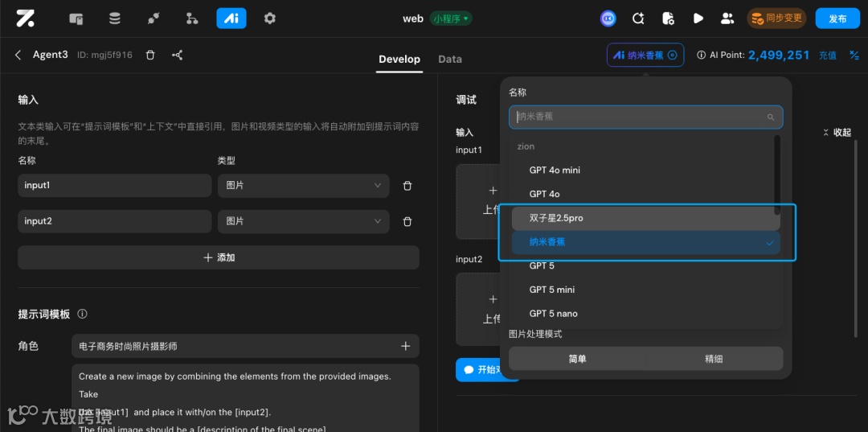This screenshot has height=432, width=868.
Task: Click the ID: mgj5f916 text
Action: 104,55
